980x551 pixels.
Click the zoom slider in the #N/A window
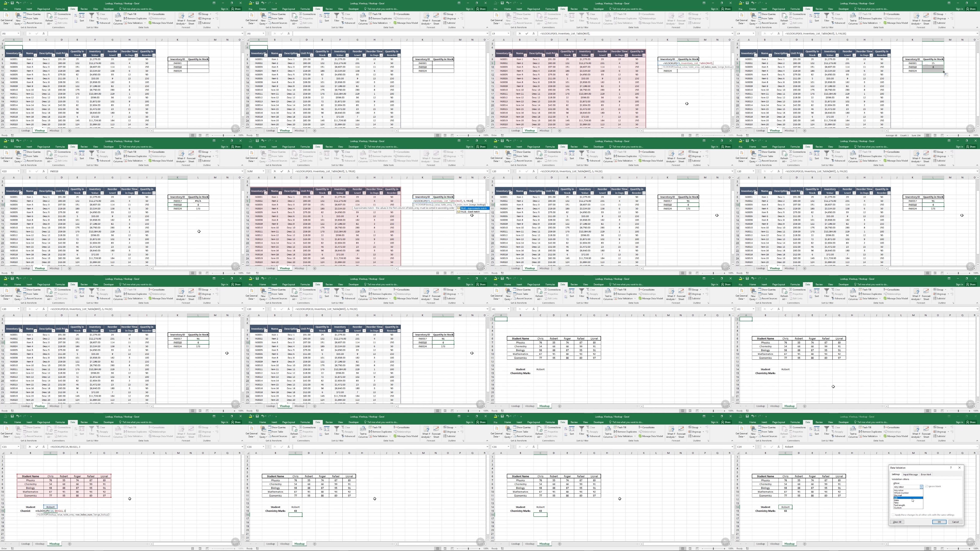click(x=224, y=273)
